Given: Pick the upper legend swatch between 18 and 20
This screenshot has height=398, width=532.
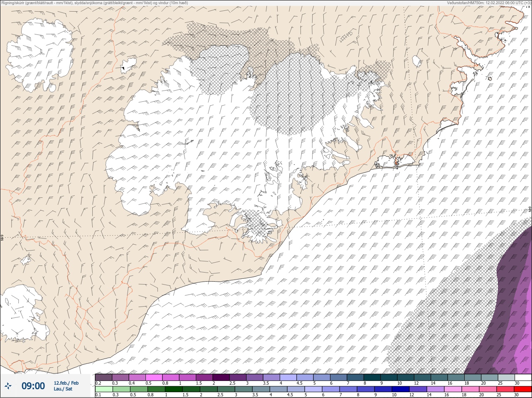Looking at the screenshot, I should click(x=473, y=377).
